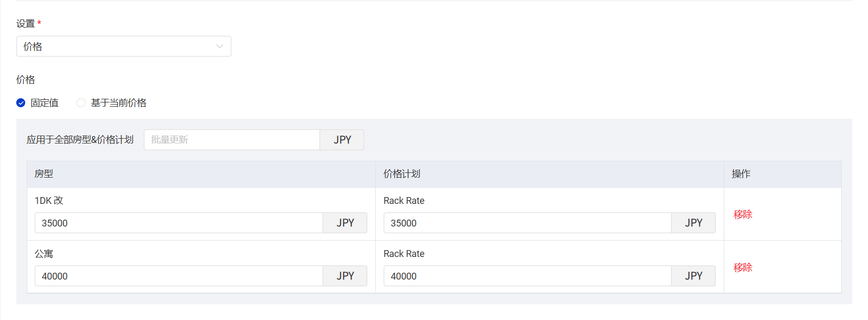Click JPY label next to 公寓 40000
868x320 pixels.
[345, 276]
